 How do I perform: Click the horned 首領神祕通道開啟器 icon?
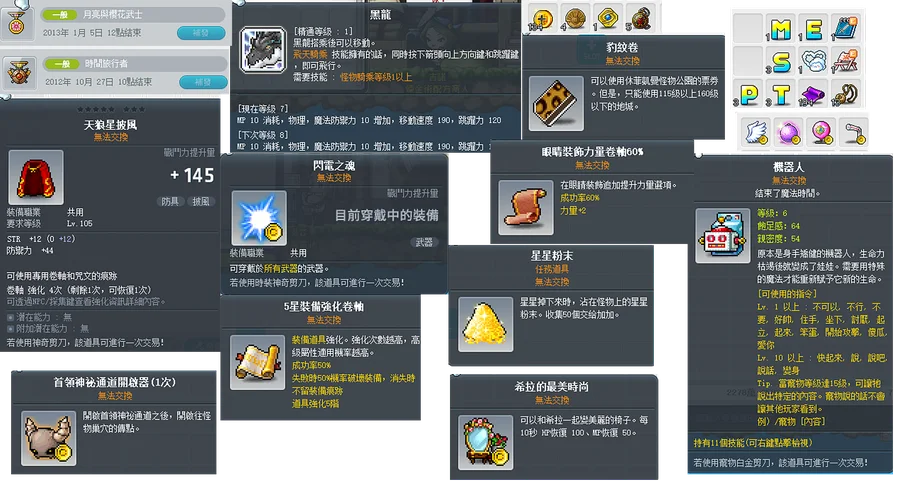coord(48,438)
